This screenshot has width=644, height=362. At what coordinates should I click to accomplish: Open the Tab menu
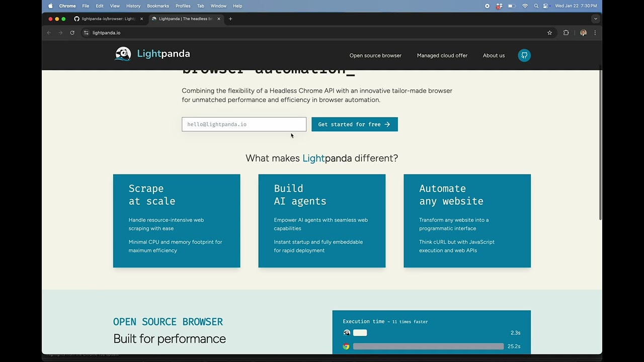pyautogui.click(x=200, y=6)
